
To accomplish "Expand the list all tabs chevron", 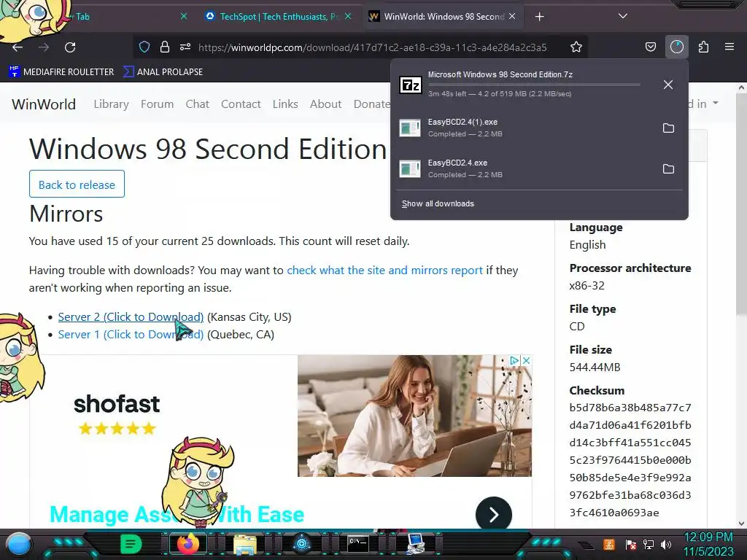I will click(x=623, y=16).
